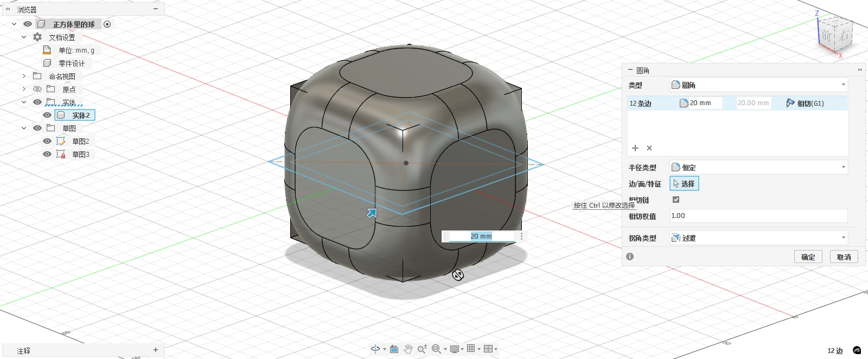Activate the Pan hand tool
Screen dimensions: 868x359
408,349
